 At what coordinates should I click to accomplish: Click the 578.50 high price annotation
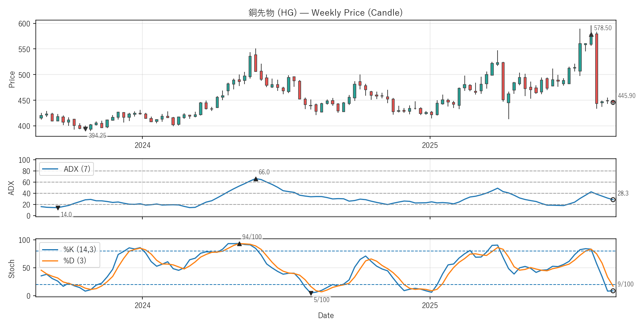pos(603,28)
